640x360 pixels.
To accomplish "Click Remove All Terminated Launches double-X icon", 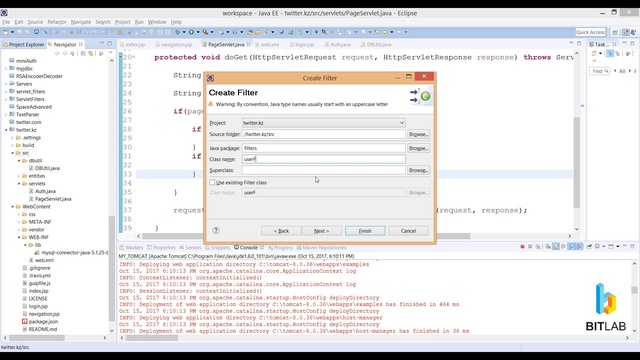I will coord(538,247).
